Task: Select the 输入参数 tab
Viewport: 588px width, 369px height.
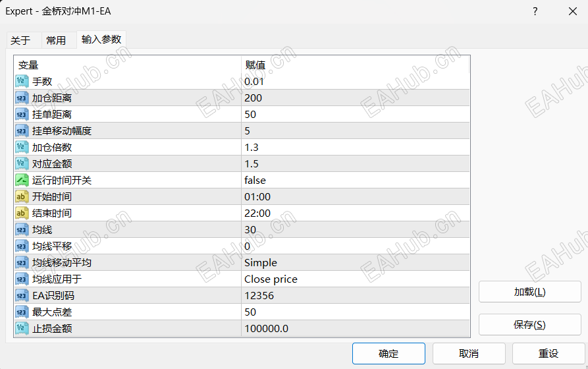Action: pos(101,40)
